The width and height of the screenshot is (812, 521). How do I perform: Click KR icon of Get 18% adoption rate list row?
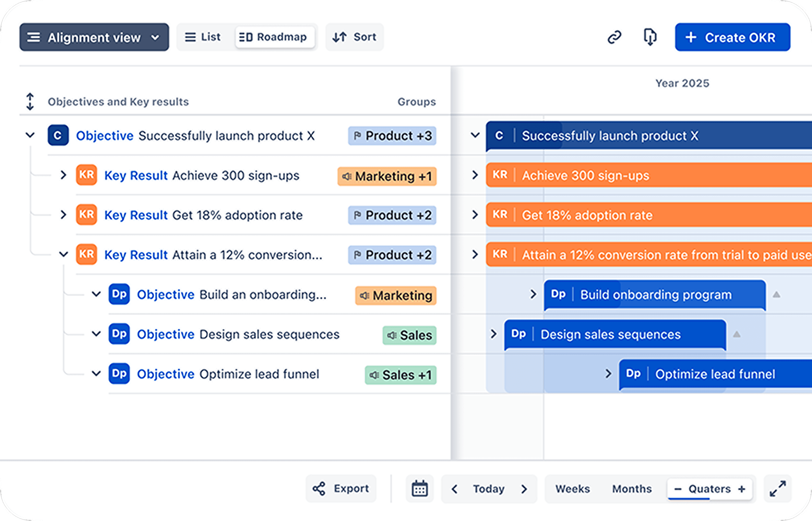tap(86, 215)
